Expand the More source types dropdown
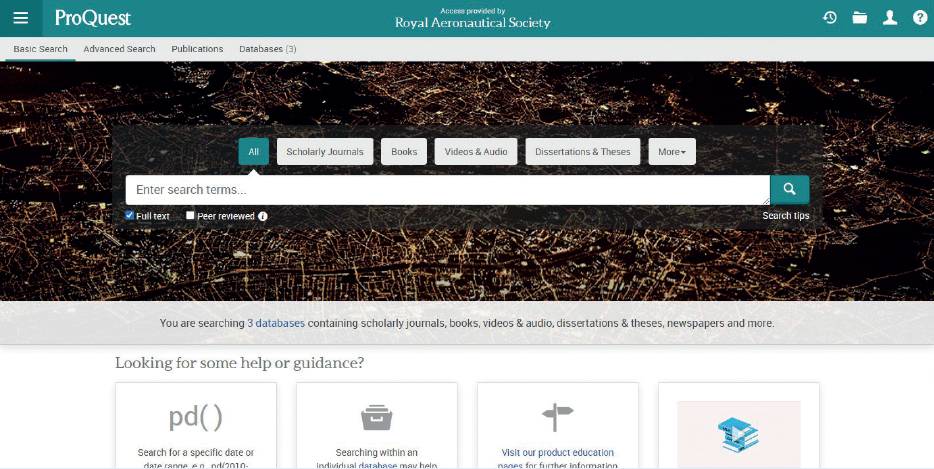The height and width of the screenshot is (469, 934). 672,152
